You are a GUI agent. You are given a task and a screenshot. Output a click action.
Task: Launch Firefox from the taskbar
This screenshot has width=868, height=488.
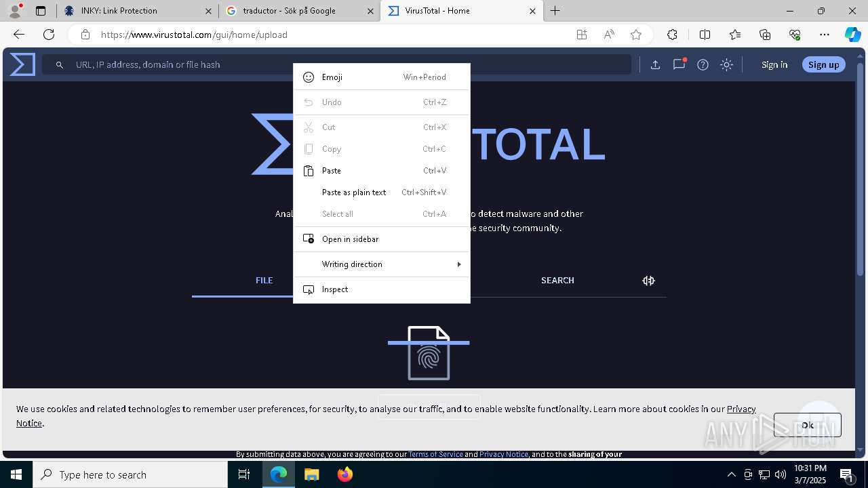(345, 474)
